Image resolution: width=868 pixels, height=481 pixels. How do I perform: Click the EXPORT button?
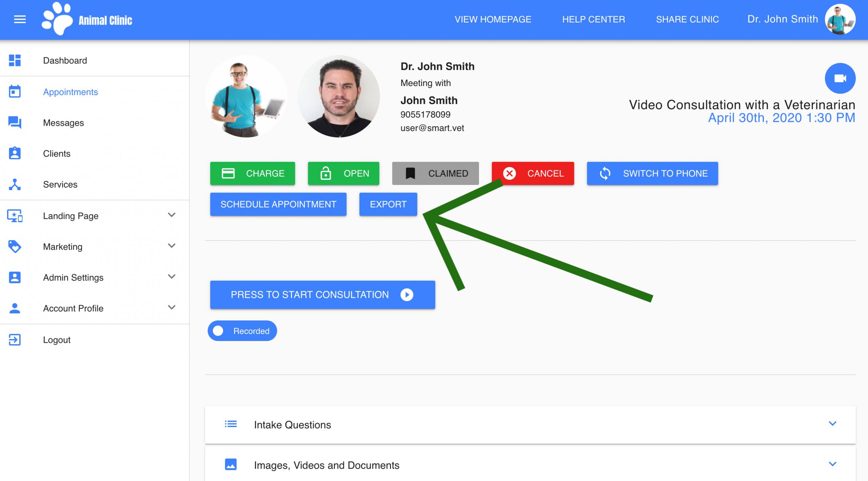tap(388, 204)
